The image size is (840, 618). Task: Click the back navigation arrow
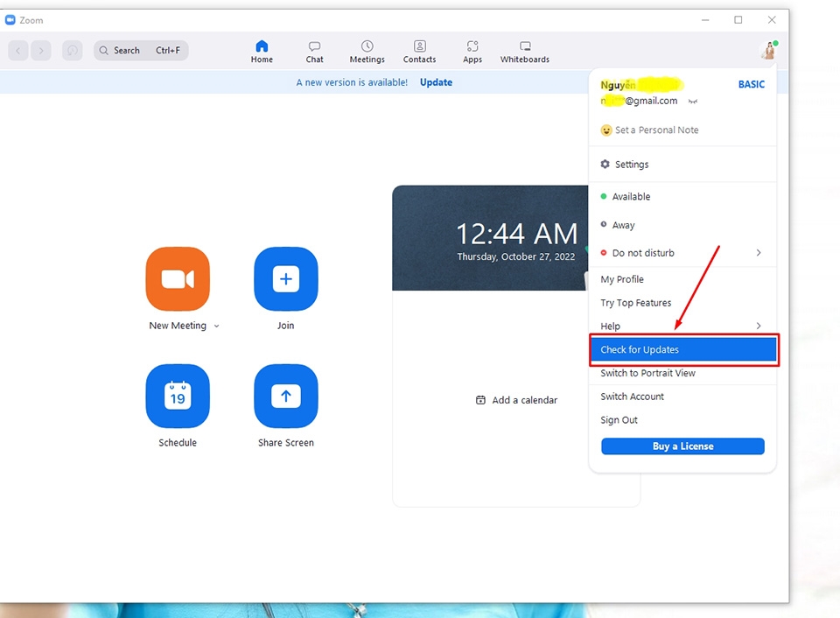pyautogui.click(x=18, y=51)
